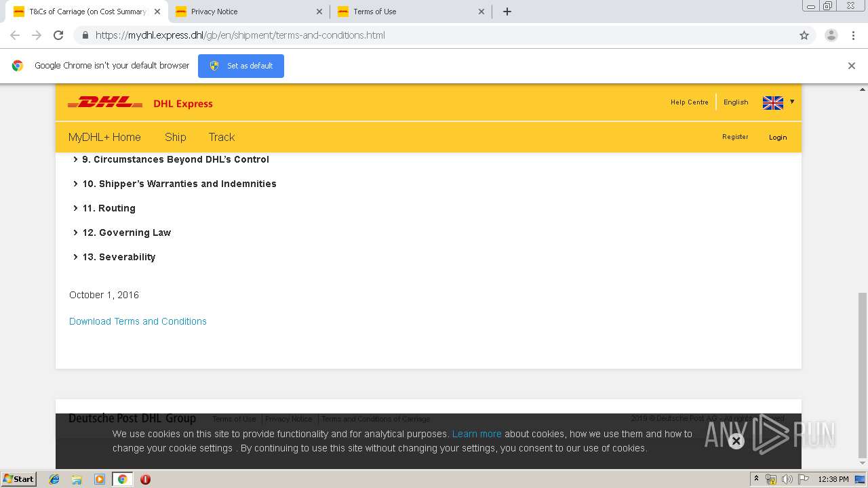View site security padlock info
The height and width of the screenshot is (488, 868).
click(x=85, y=35)
